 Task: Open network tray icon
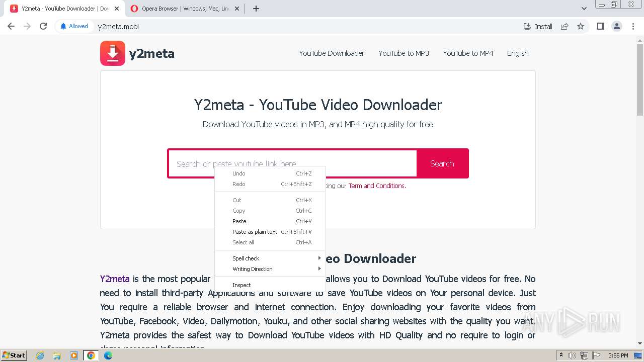click(x=584, y=355)
